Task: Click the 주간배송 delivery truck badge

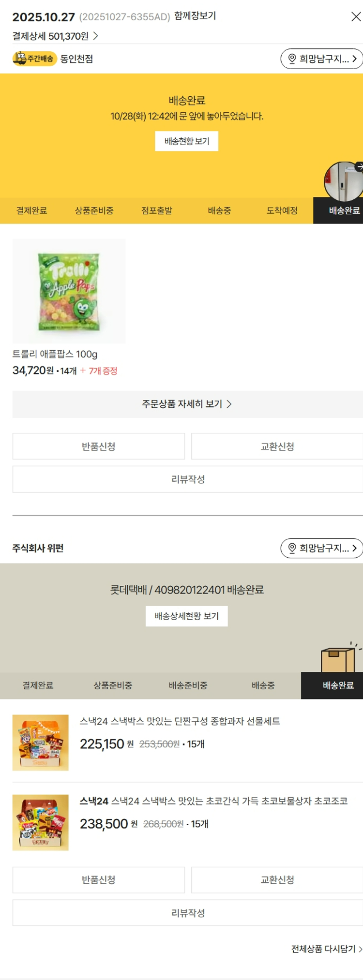Action: 34,59
